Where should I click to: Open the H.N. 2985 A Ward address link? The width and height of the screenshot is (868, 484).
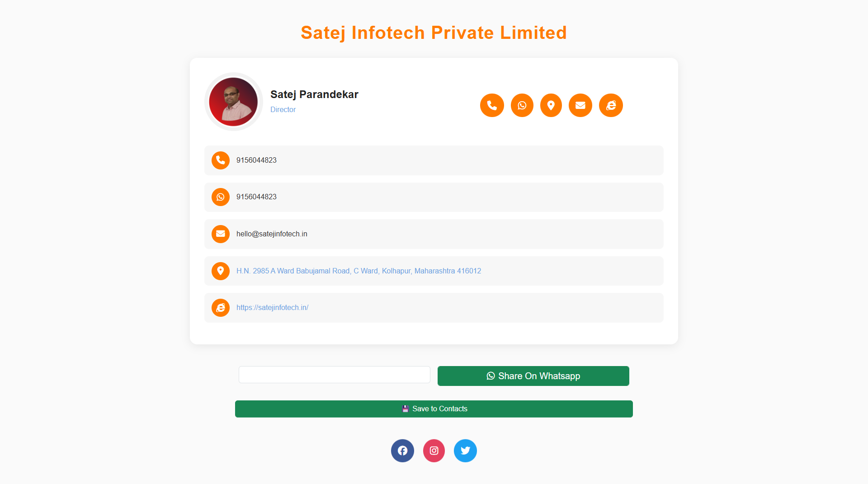pos(359,271)
